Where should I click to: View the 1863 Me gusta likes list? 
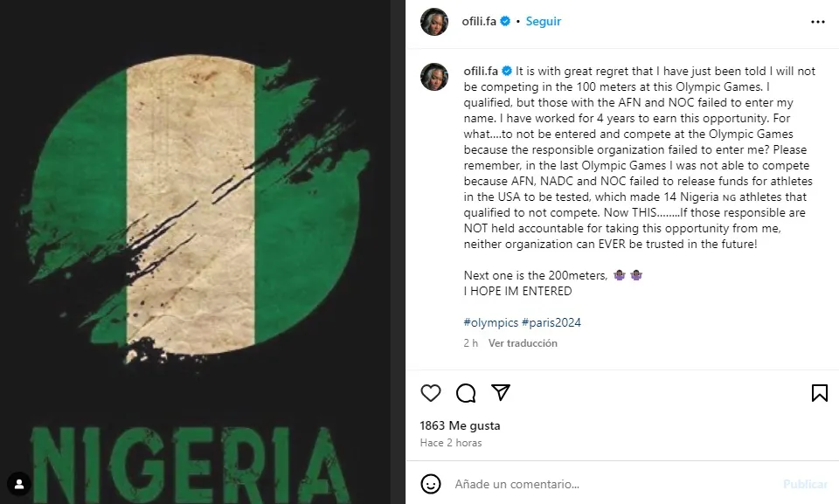(x=460, y=426)
